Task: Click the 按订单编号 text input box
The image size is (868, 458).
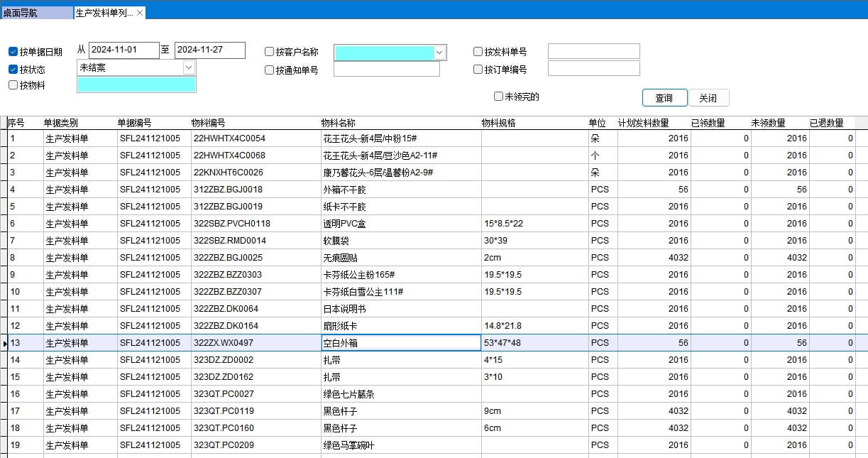Action: coord(593,69)
